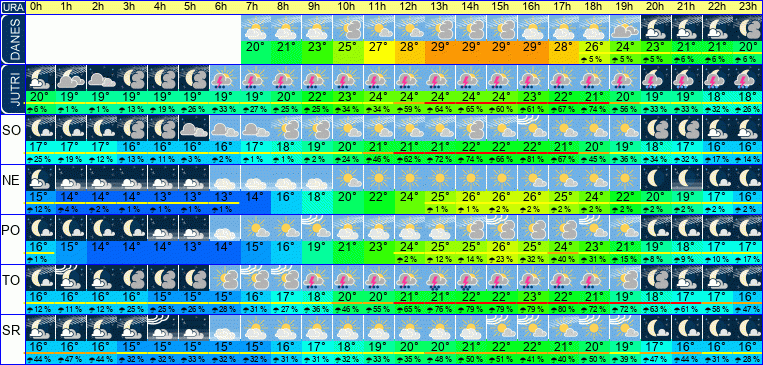
Task: Click the SO day row label
Action: pyautogui.click(x=12, y=130)
